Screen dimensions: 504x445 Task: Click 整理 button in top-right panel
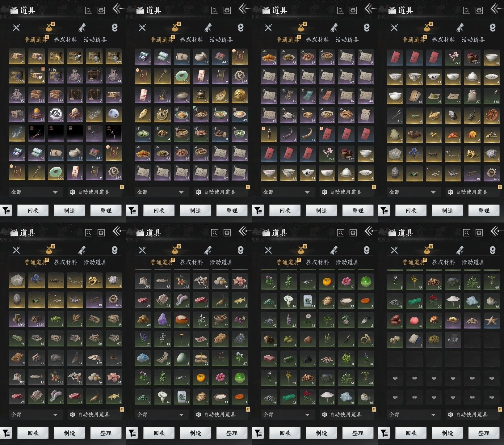point(484,210)
